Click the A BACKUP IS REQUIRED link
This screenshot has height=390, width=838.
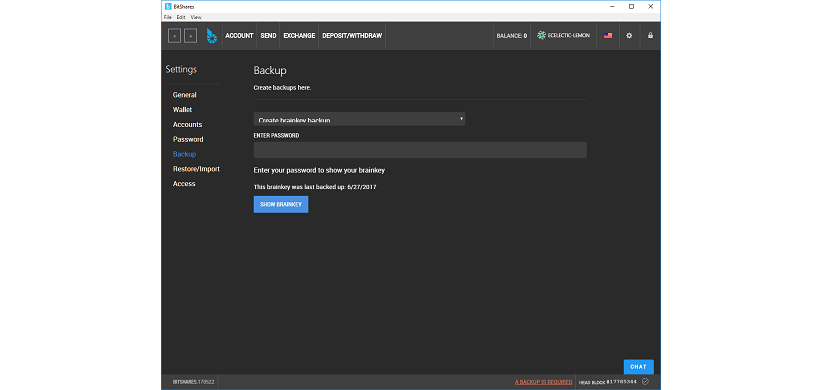(x=544, y=382)
